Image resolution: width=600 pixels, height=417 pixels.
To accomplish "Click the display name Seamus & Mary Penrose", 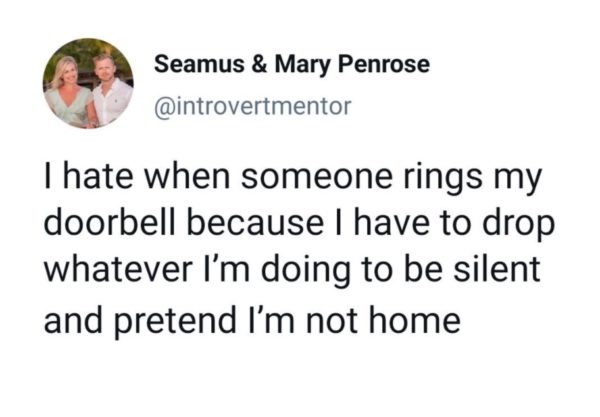I will [292, 66].
